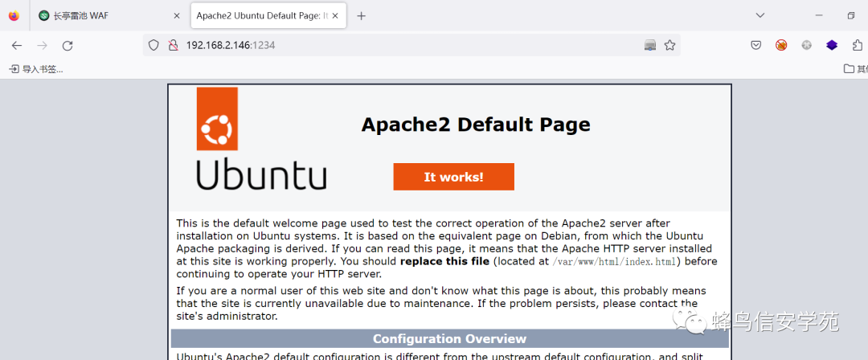The image size is (868, 360).
Task: Click the Apache2 Default Page heading
Action: pos(476,124)
